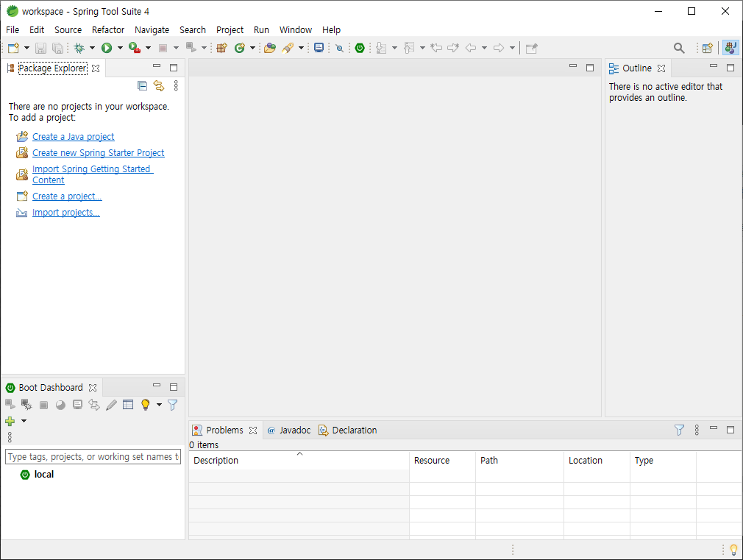Click the magnifier search icon in toolbar

pos(679,48)
